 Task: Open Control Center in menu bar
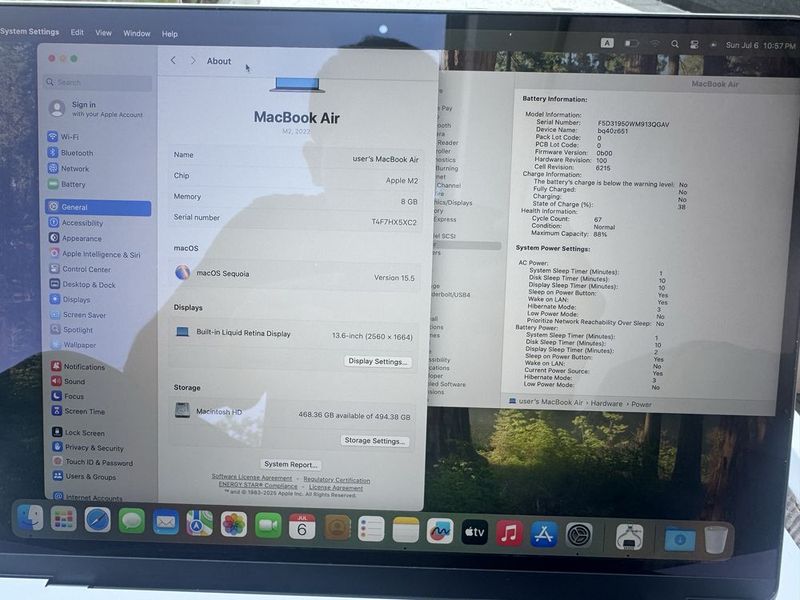(x=694, y=45)
